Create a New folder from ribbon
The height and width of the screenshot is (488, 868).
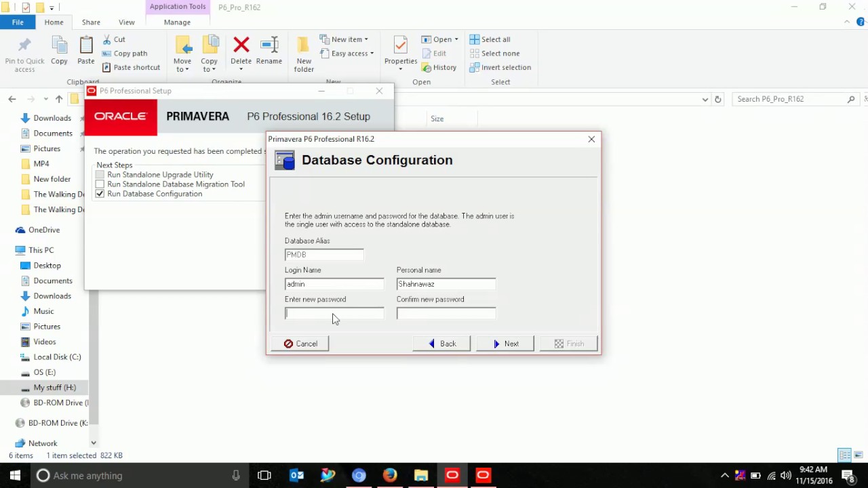click(x=304, y=54)
